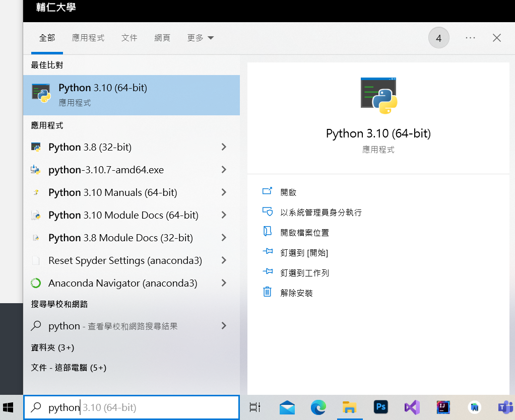Click 開啟檔案位置
This screenshot has width=515, height=420.
click(304, 233)
